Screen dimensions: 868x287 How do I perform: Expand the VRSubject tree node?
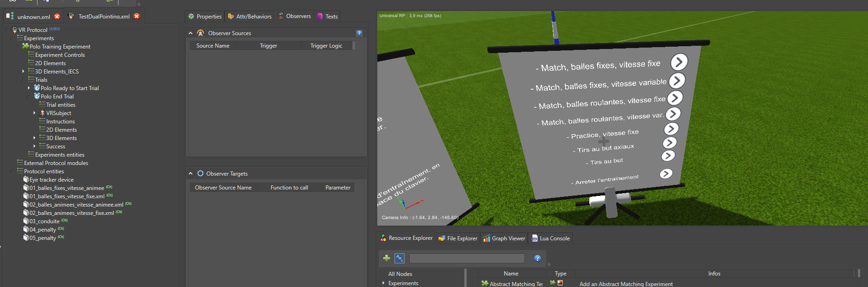coord(34,113)
